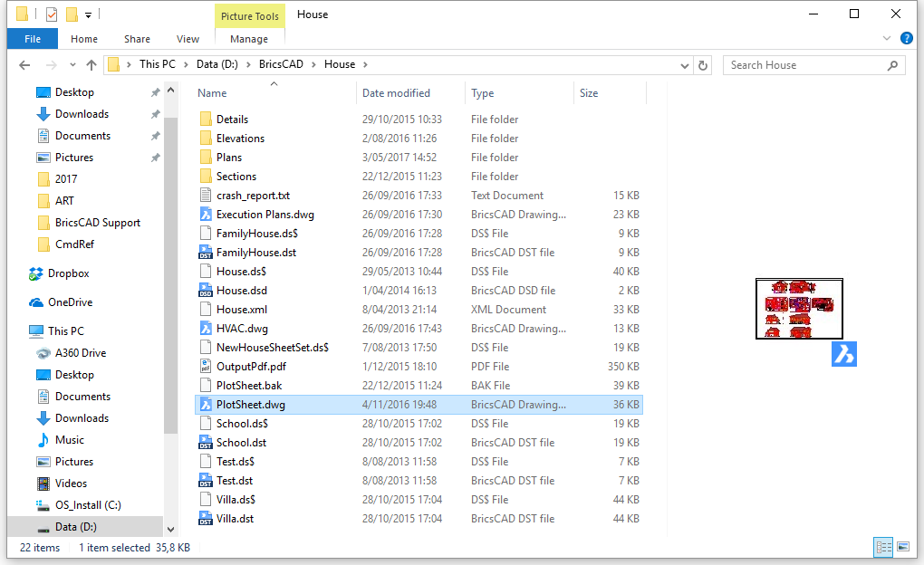Sort files by the Name column
The image size is (924, 565).
click(x=212, y=93)
